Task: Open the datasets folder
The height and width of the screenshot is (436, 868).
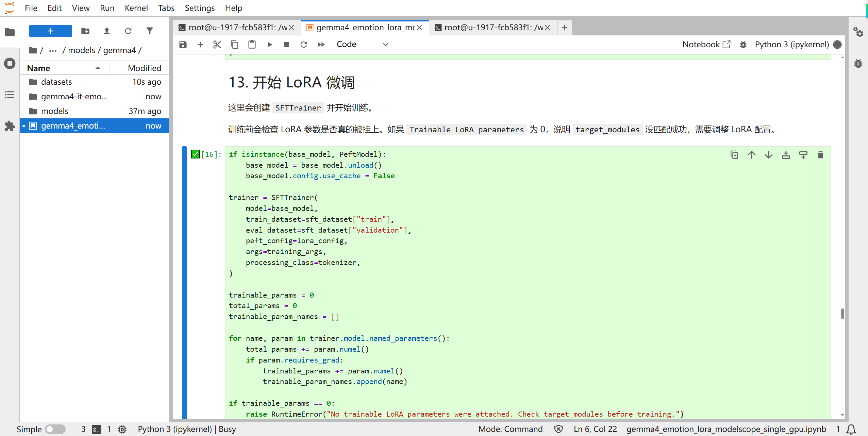Action: pyautogui.click(x=94, y=82)
